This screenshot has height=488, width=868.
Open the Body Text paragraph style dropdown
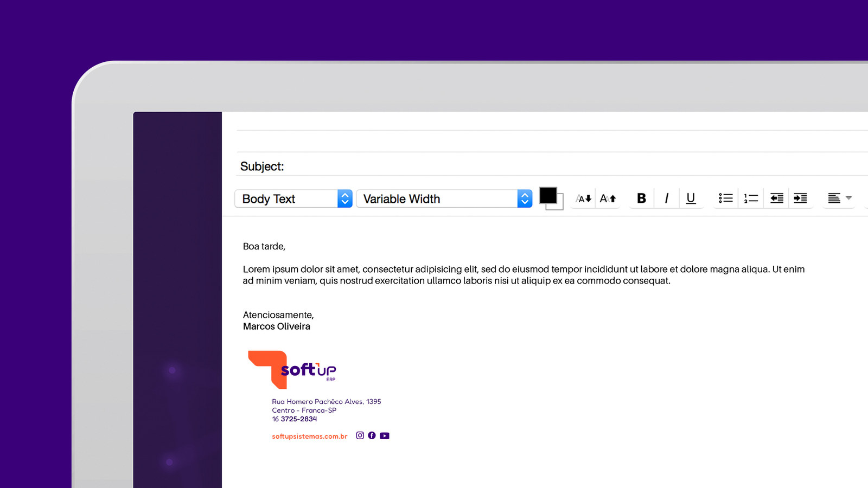pyautogui.click(x=293, y=198)
